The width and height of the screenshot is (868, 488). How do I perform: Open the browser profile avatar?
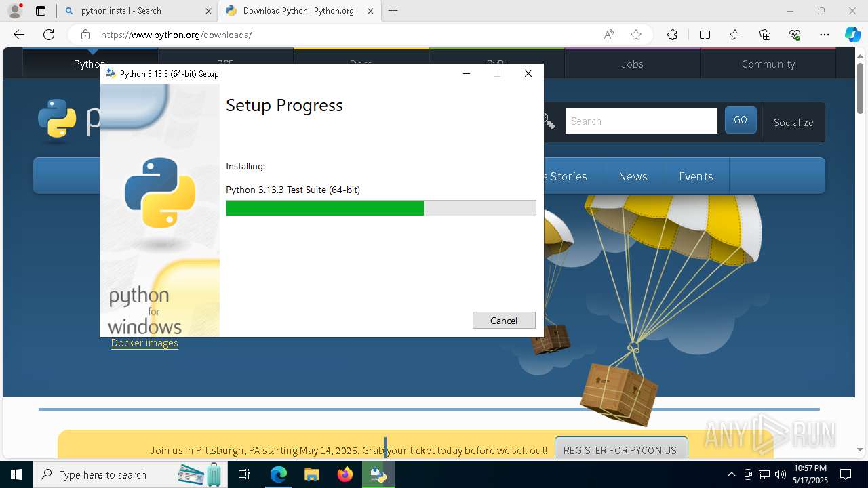point(15,11)
